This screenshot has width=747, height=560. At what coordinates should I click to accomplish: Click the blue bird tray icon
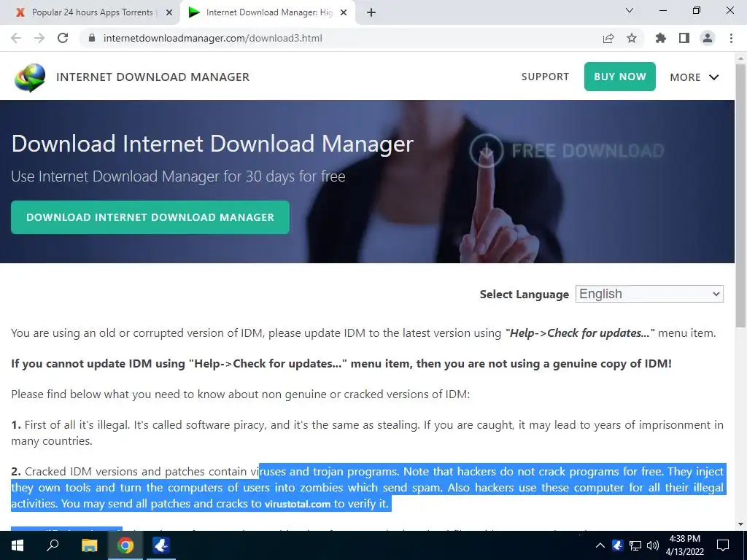pos(618,545)
